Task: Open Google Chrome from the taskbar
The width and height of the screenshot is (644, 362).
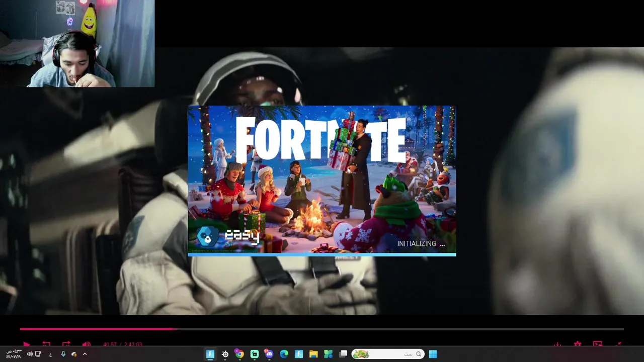Action: (239, 354)
